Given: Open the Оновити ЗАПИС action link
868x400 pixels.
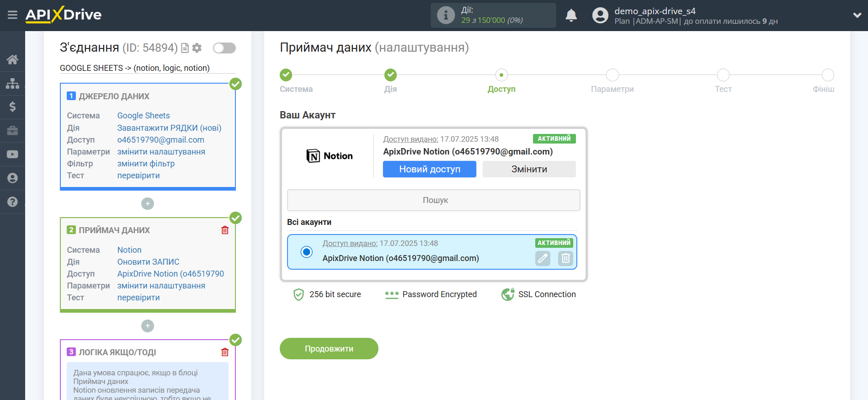Looking at the screenshot, I should tap(148, 262).
